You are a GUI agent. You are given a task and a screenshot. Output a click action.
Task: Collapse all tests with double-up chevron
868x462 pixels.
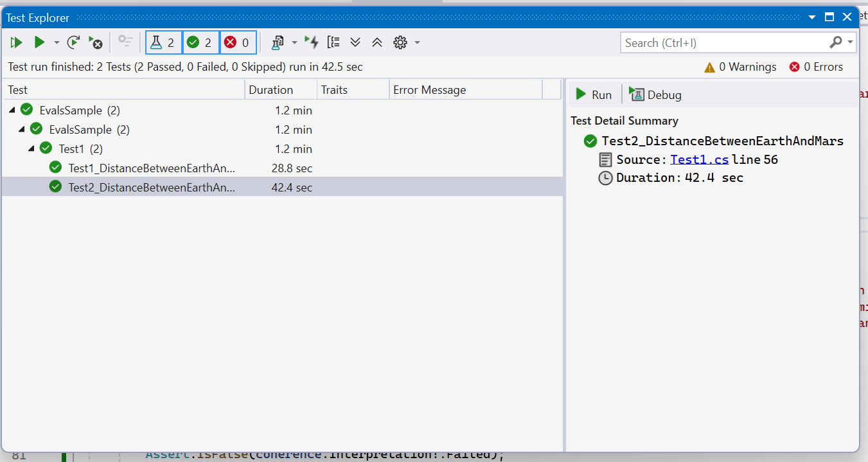point(377,42)
